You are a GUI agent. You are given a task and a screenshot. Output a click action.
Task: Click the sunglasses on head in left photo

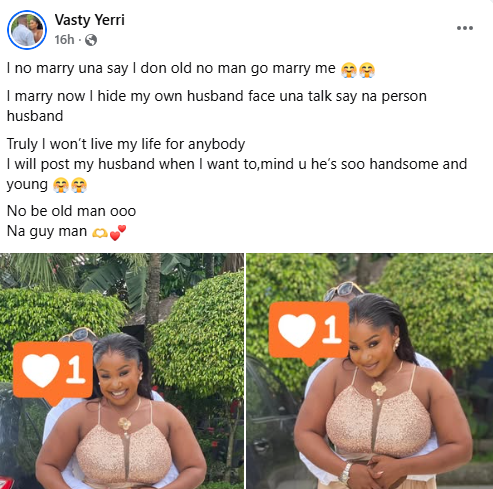78,335
